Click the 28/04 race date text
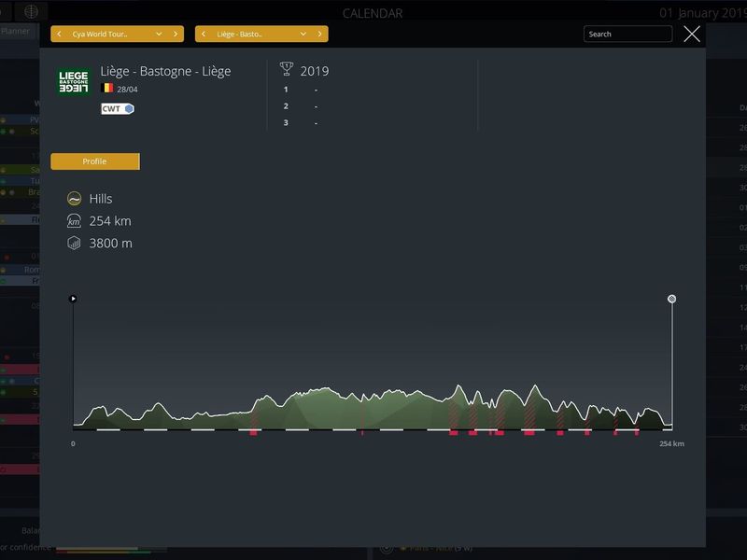Image resolution: width=747 pixels, height=560 pixels. point(127,89)
